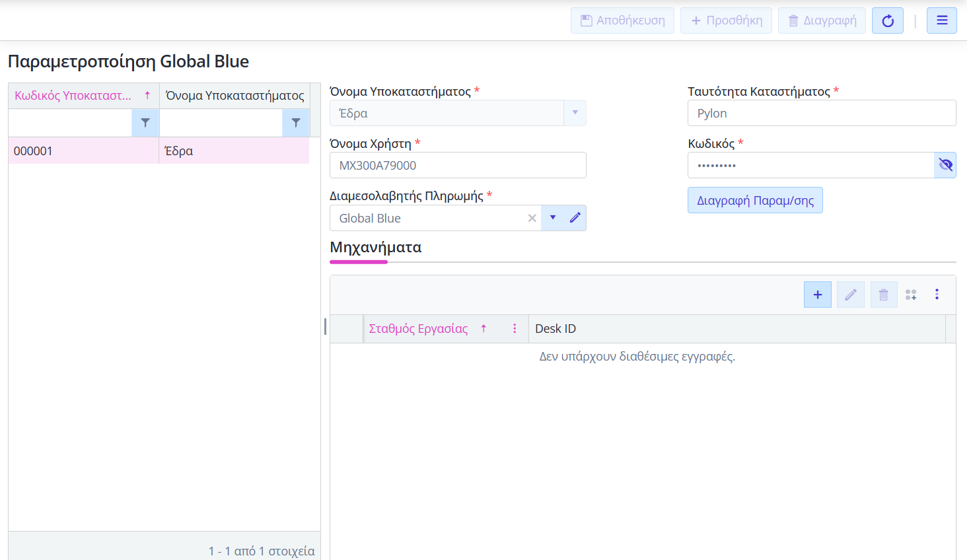The image size is (971, 560).
Task: Open Σταθμός Εργασίας column options menu
Action: (x=515, y=329)
